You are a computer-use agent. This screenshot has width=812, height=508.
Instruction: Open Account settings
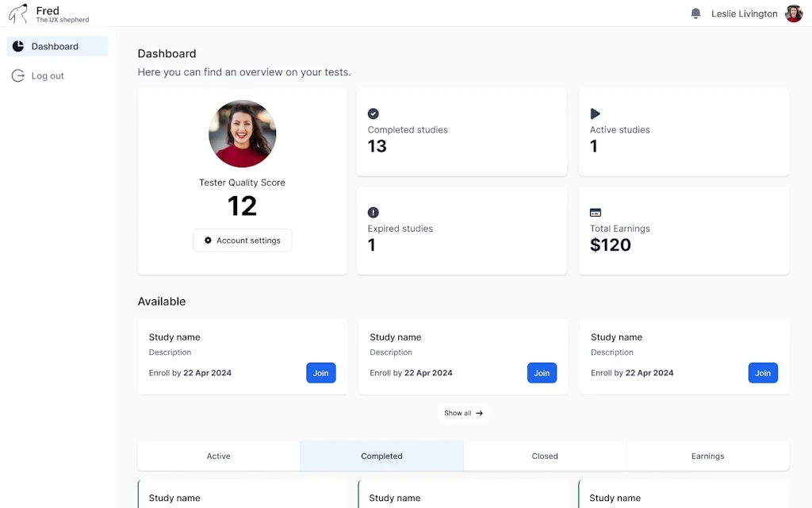click(242, 241)
